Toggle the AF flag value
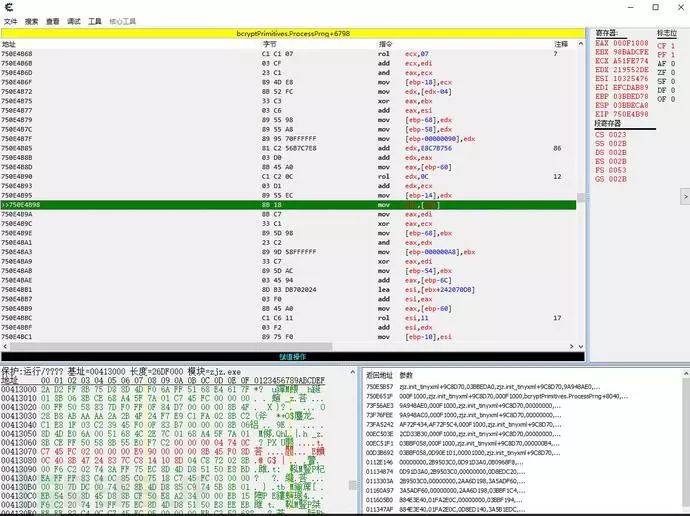 [666, 63]
